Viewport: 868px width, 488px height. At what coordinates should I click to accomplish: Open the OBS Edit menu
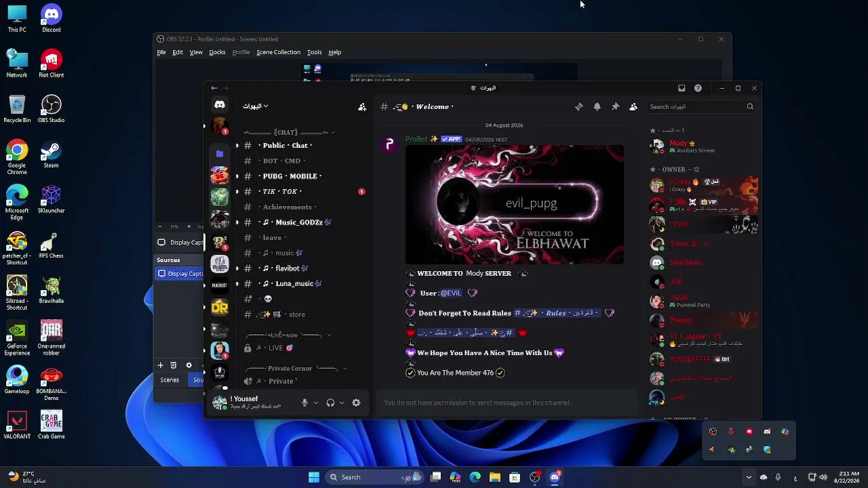178,52
